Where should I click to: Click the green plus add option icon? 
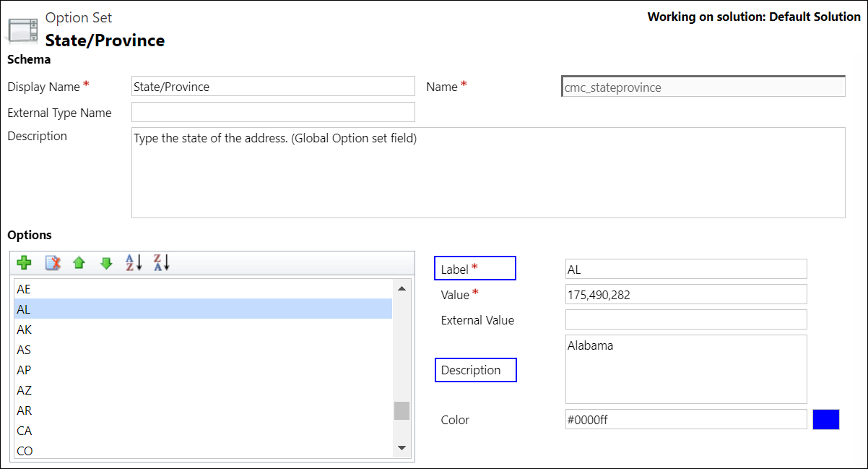(x=24, y=263)
